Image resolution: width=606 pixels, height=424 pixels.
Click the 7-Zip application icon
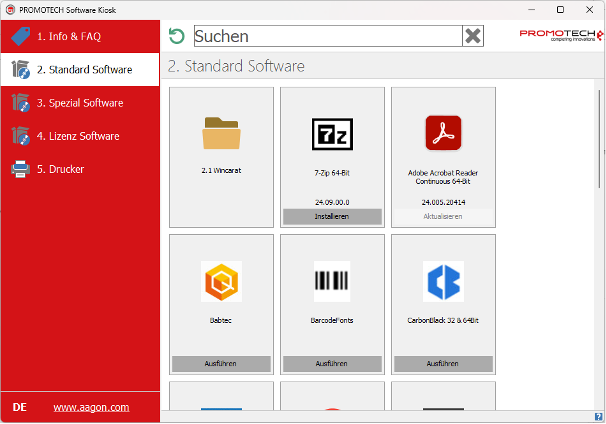(332, 134)
